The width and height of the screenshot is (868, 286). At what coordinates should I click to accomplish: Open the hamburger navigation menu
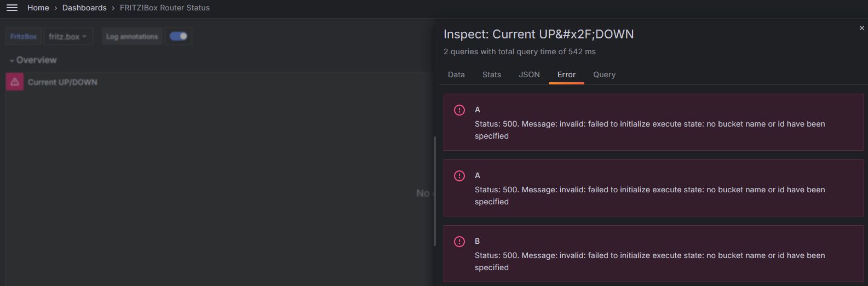12,8
